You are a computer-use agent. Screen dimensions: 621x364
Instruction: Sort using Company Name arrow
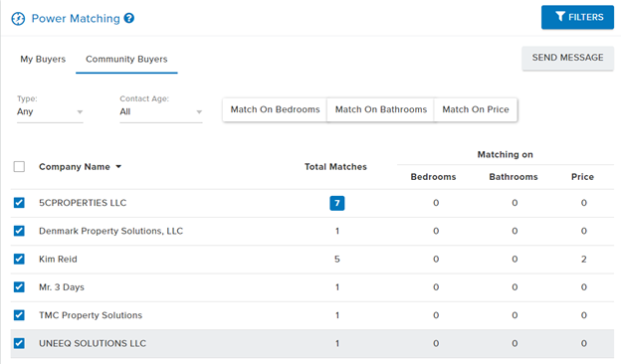pos(118,167)
